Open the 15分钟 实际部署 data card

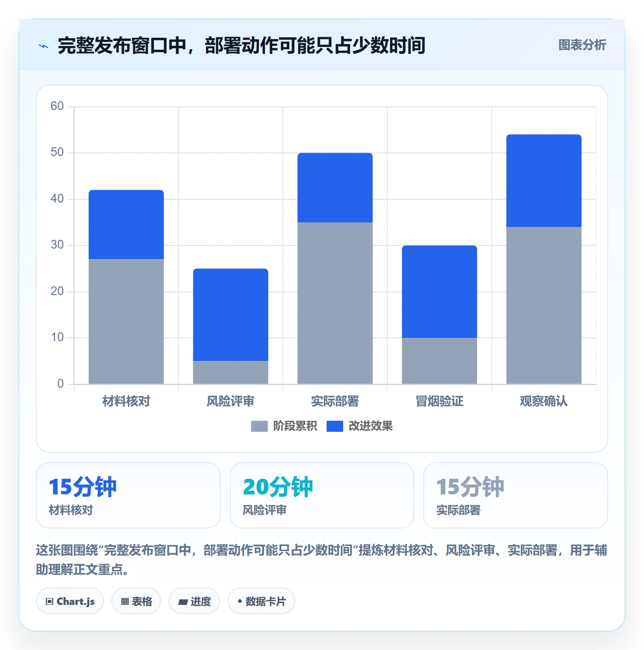click(516, 495)
